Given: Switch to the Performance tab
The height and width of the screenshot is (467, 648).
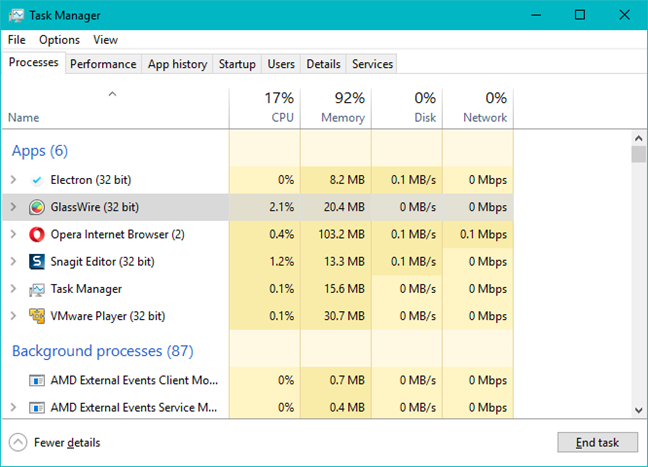Looking at the screenshot, I should pyautogui.click(x=103, y=64).
